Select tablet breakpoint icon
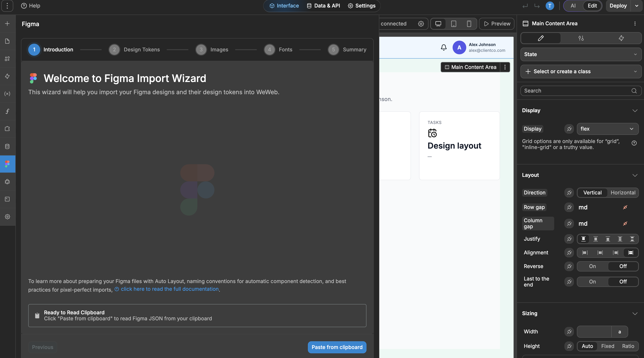 453,24
